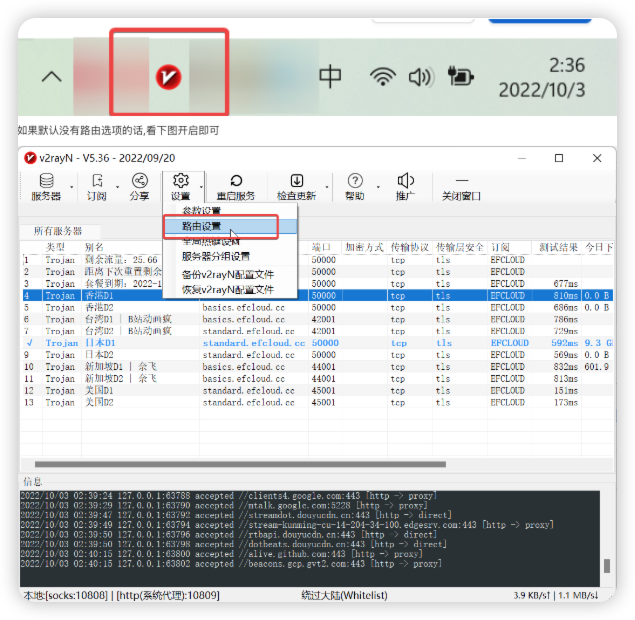Sort by 传输层安全 column header
Image resolution: width=635 pixels, height=620 pixels.
460,247
